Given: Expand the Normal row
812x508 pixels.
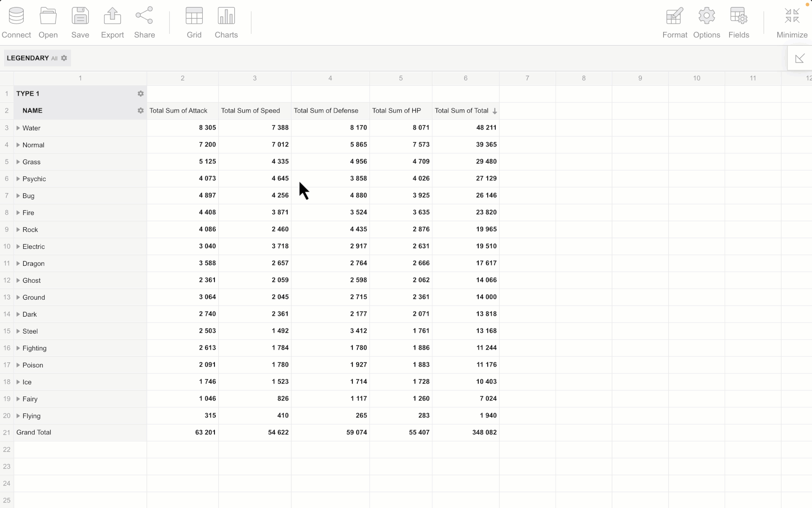Looking at the screenshot, I should pos(18,145).
